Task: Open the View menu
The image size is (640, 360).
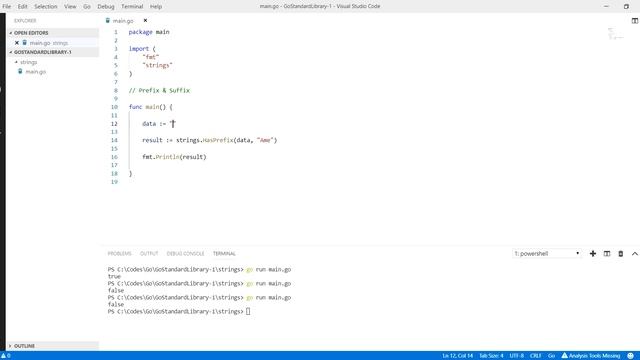Action: (70, 7)
